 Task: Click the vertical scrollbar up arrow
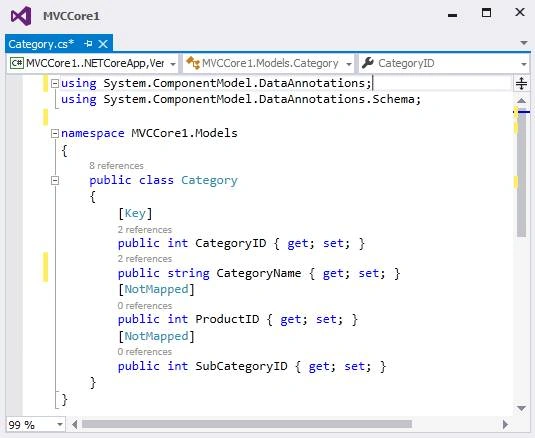[521, 100]
